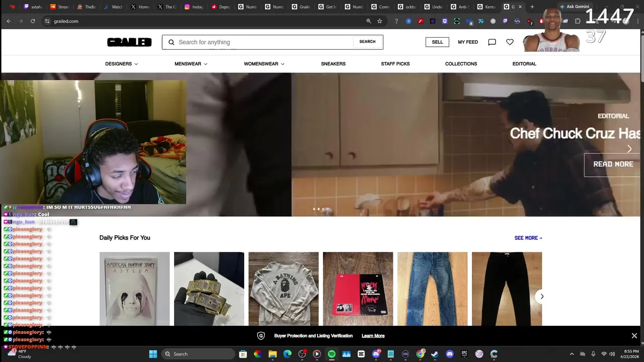Open Staff Picks section
The width and height of the screenshot is (644, 362).
coord(395,64)
